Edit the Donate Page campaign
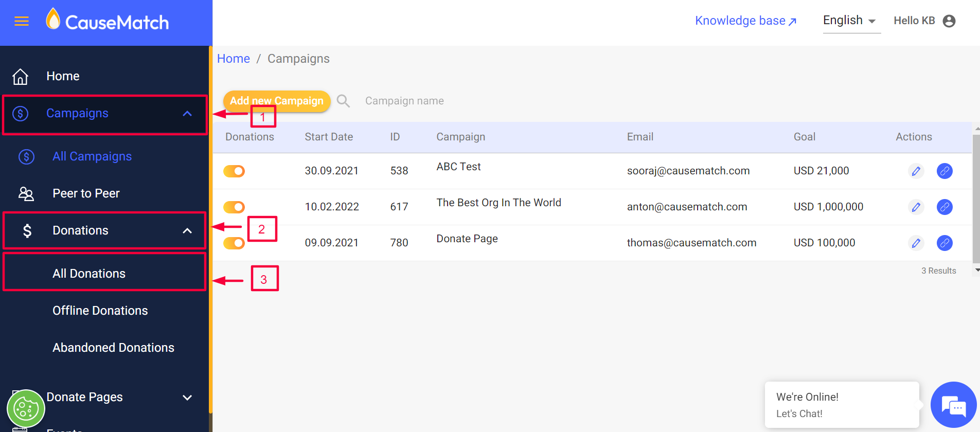This screenshot has height=432, width=980. 916,243
